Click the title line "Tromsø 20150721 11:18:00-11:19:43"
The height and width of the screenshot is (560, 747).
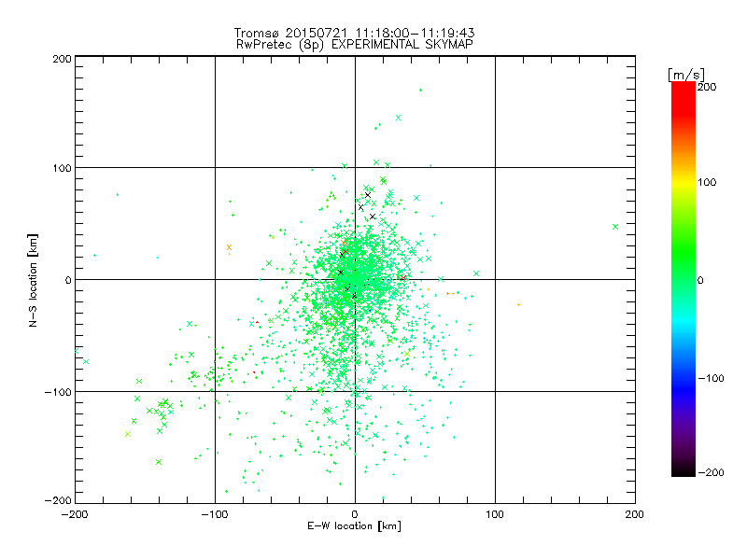354,33
